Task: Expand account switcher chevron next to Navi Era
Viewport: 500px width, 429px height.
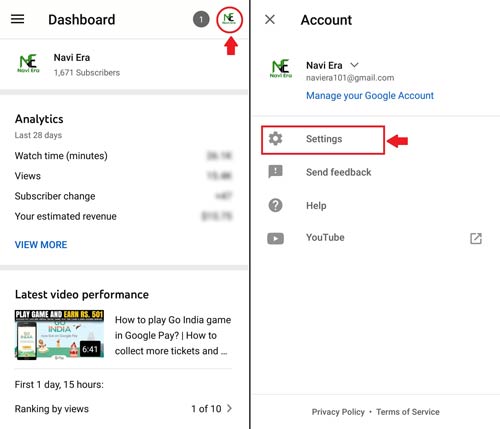Action: coord(354,65)
